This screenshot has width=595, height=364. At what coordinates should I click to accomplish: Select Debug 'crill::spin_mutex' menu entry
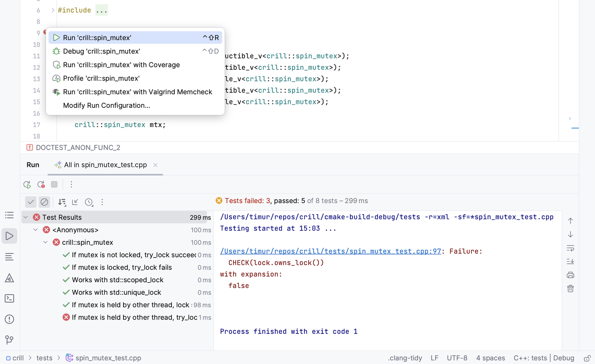(x=102, y=51)
